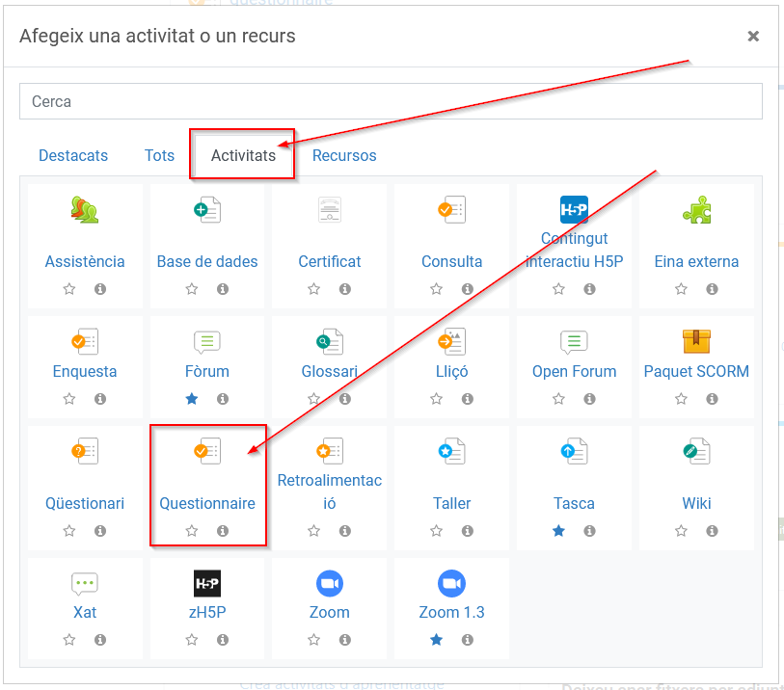Image resolution: width=784 pixels, height=690 pixels.
Task: Unstar the Fòrum activity favorite
Action: [192, 399]
